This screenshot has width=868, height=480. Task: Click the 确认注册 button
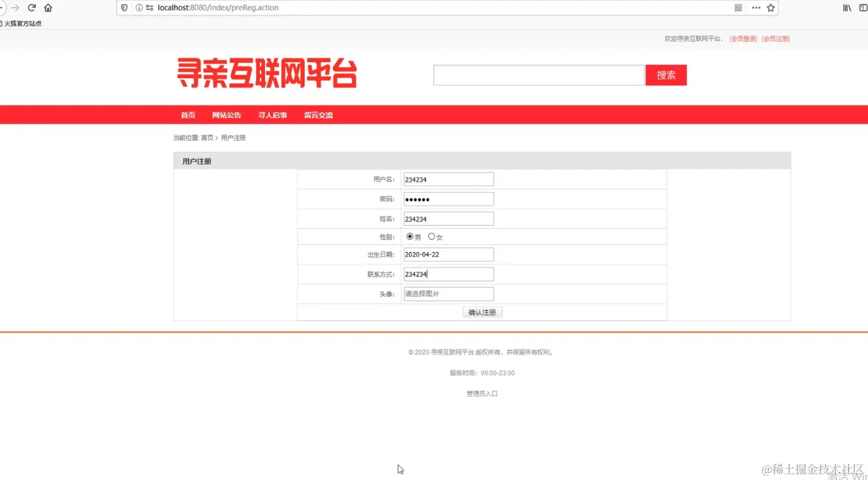(x=483, y=312)
